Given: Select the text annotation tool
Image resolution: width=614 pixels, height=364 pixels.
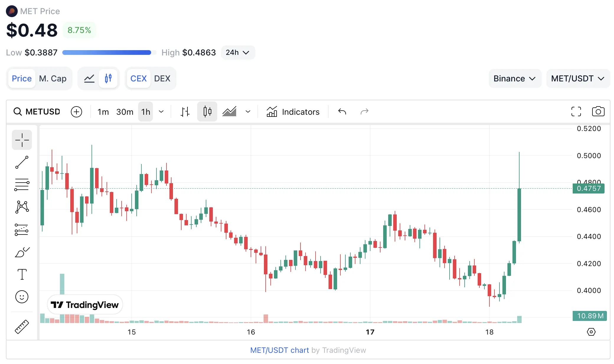Looking at the screenshot, I should (22, 274).
